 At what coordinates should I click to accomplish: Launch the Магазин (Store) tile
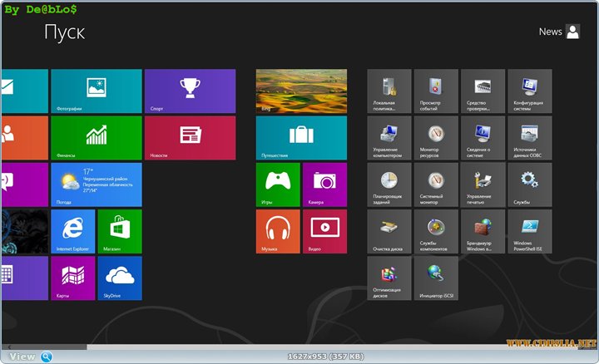(x=120, y=231)
